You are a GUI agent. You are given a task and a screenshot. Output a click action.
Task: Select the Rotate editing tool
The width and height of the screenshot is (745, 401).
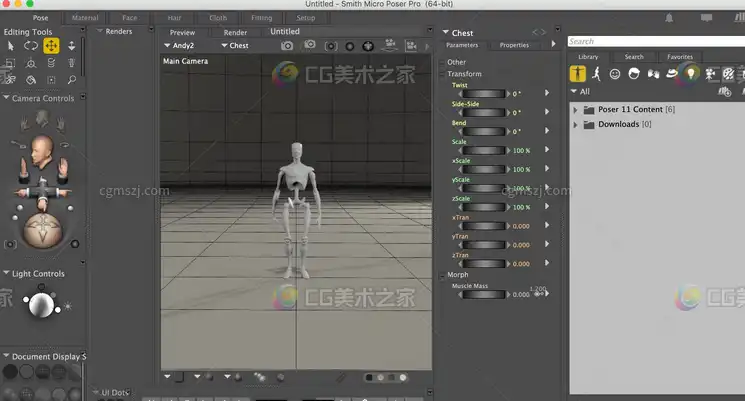click(x=30, y=46)
